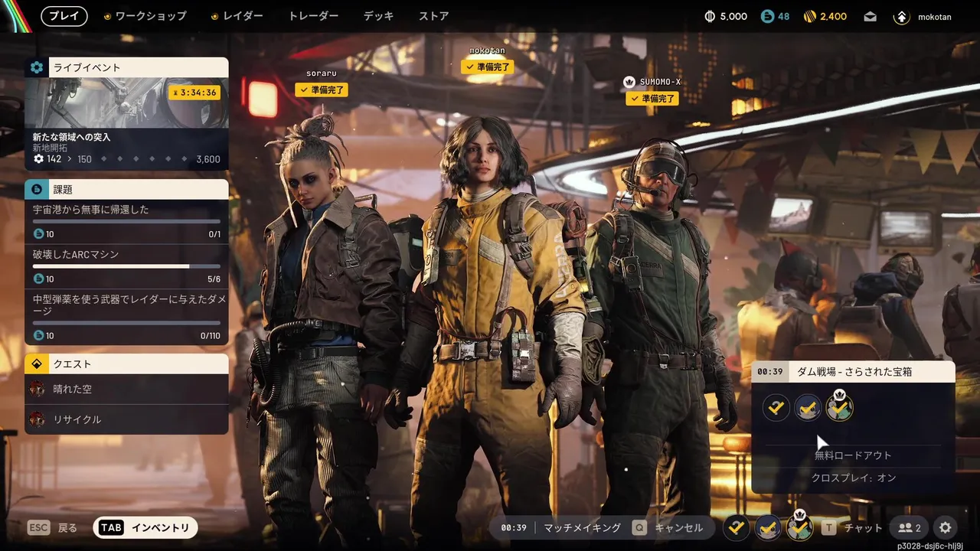Screen dimensions: 980x551
Task: Open the リサイクル quest
Action: (126, 419)
